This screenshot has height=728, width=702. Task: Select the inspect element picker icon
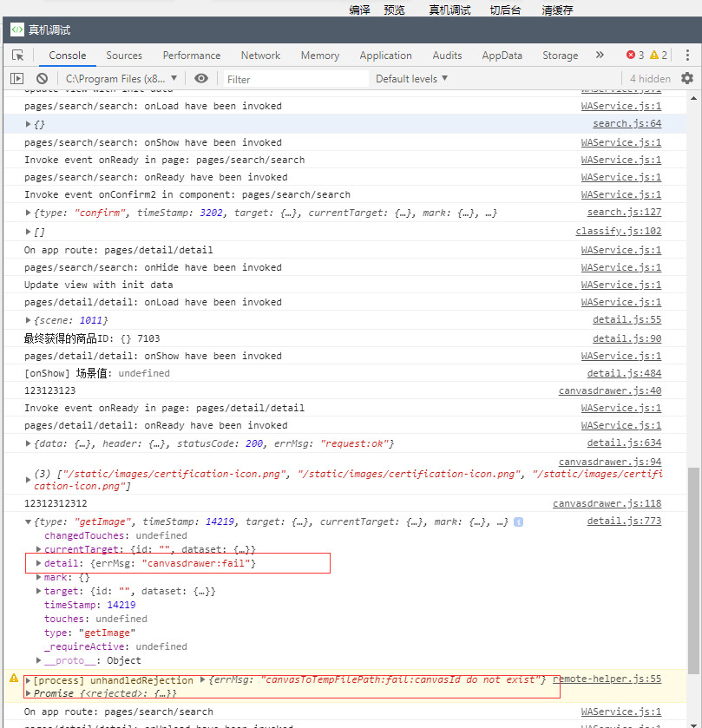click(x=18, y=56)
